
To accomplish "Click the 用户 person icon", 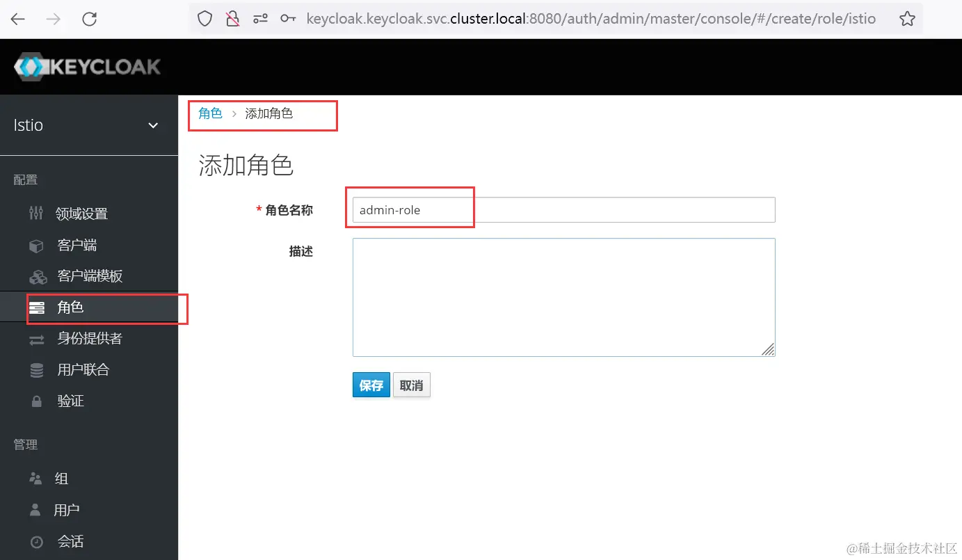I will click(35, 510).
